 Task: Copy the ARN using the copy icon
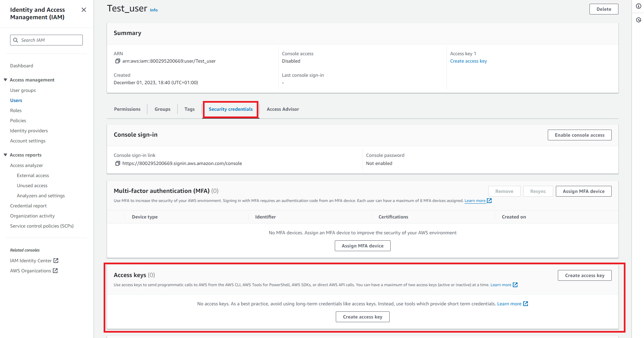pyautogui.click(x=117, y=61)
